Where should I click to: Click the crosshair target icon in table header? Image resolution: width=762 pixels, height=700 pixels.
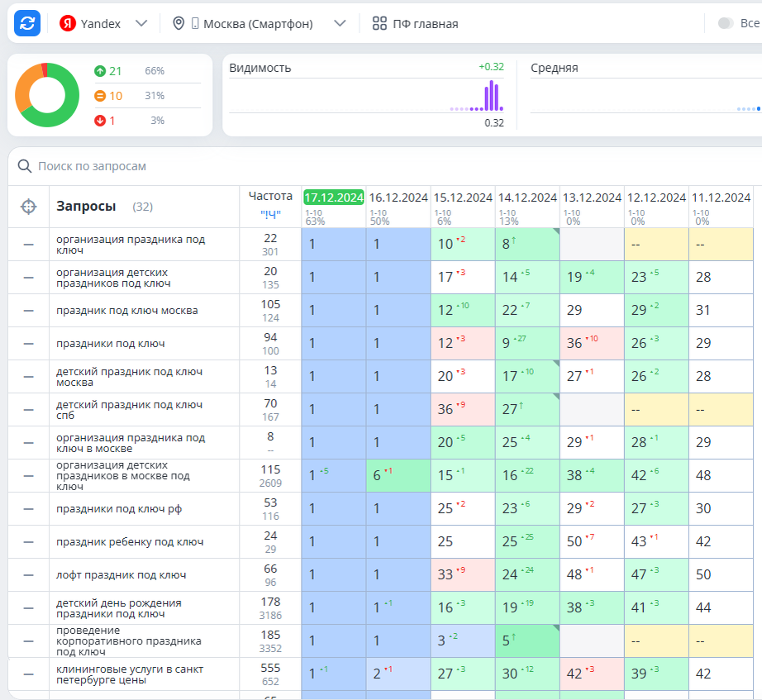click(x=29, y=207)
